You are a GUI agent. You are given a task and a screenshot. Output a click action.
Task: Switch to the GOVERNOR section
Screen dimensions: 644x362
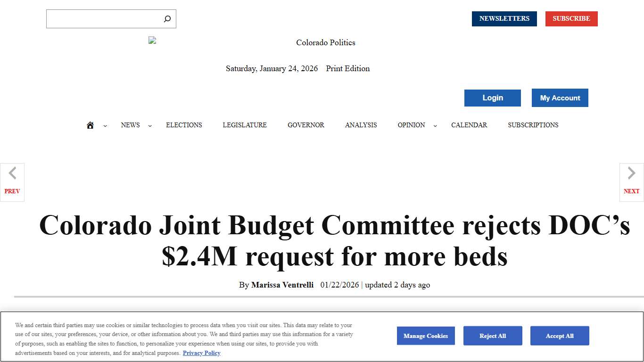point(305,125)
